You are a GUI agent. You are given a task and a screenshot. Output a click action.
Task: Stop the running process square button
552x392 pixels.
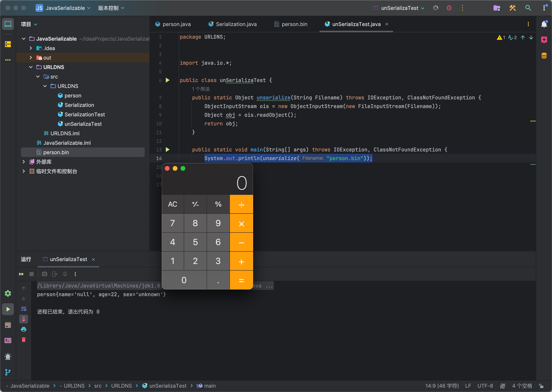pos(31,274)
